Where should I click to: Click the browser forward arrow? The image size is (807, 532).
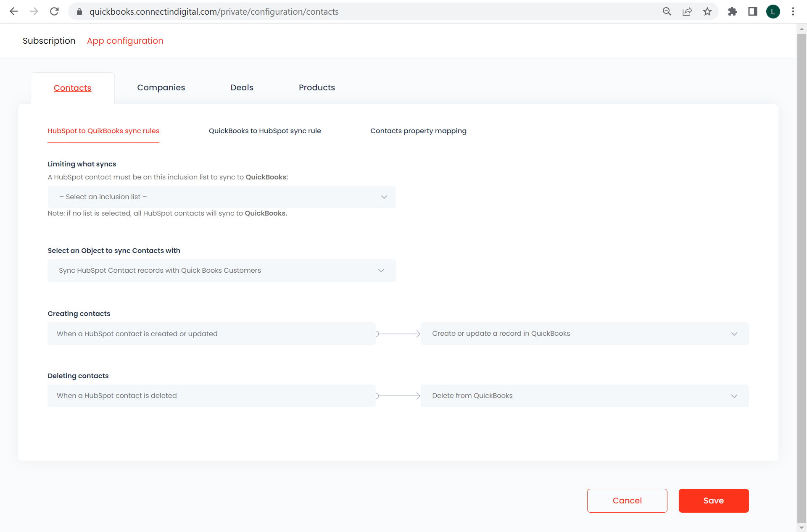(34, 11)
